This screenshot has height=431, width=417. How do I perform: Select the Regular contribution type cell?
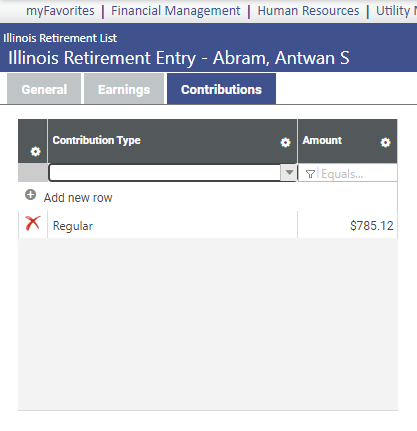coord(173,225)
